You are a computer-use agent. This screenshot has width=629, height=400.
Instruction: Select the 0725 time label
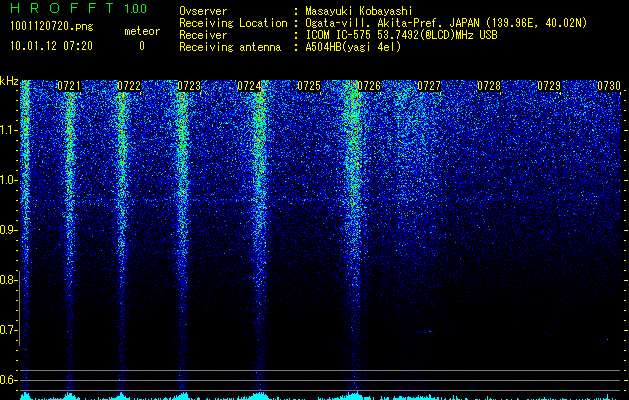pyautogui.click(x=309, y=86)
